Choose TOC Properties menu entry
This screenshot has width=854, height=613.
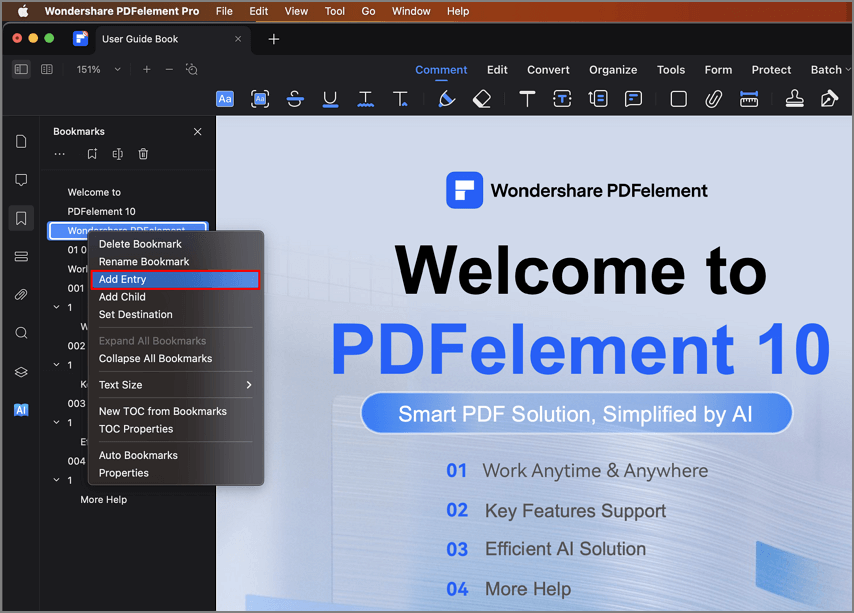[175, 429]
